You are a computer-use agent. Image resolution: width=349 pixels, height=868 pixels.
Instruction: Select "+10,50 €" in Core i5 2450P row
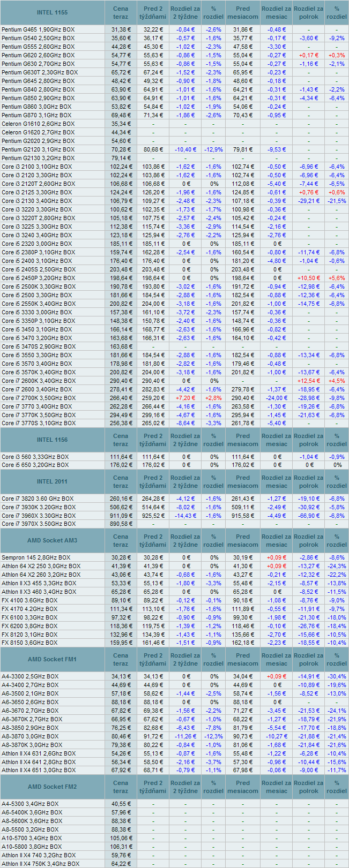pyautogui.click(x=309, y=278)
